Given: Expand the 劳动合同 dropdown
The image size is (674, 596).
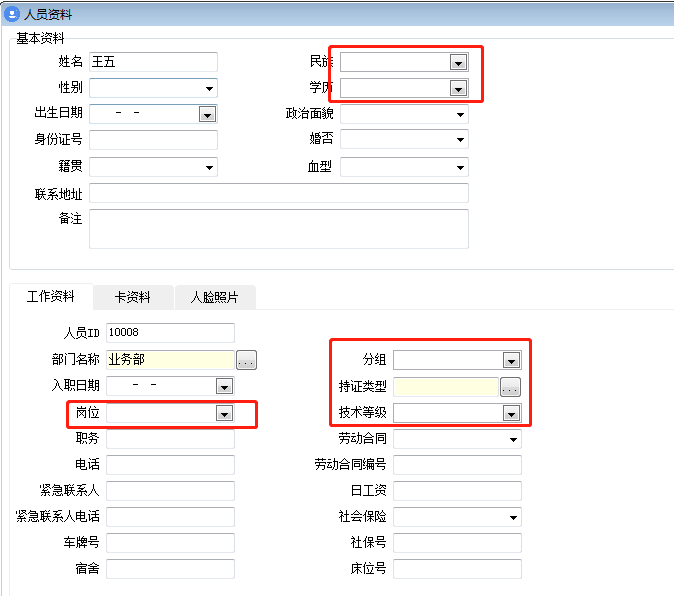Looking at the screenshot, I should pos(513,439).
